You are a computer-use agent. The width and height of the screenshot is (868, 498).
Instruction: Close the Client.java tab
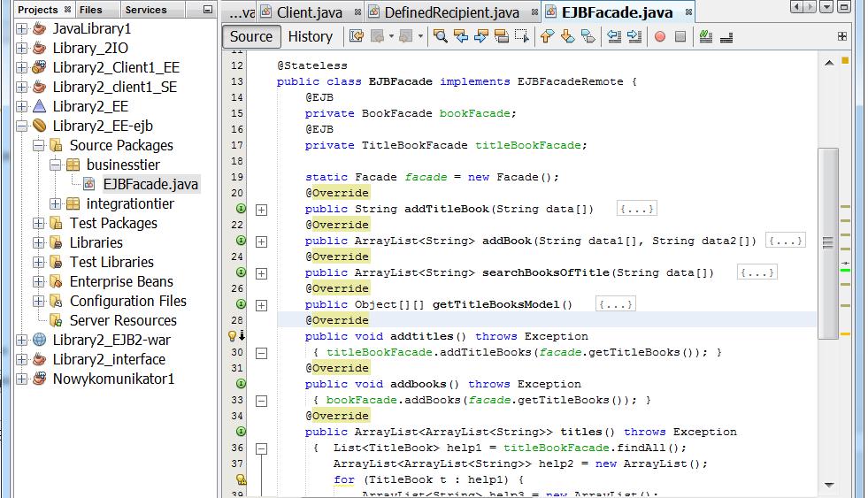click(x=357, y=12)
